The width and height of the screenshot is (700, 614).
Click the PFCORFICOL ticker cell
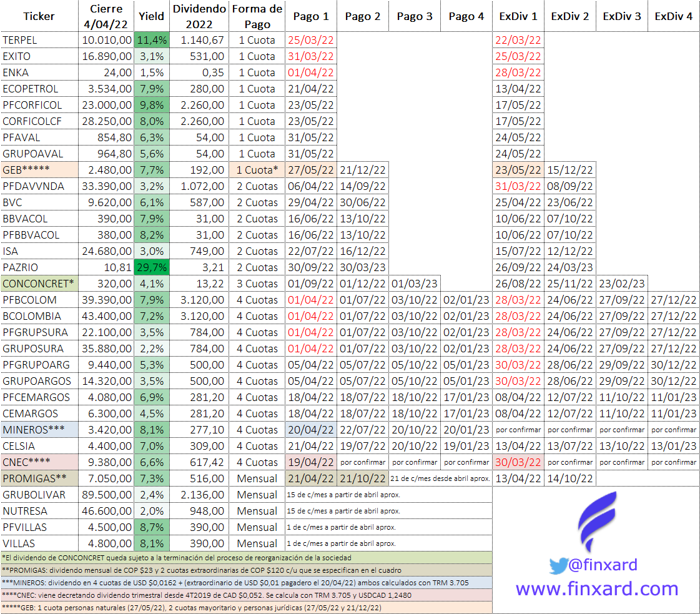tap(39, 105)
